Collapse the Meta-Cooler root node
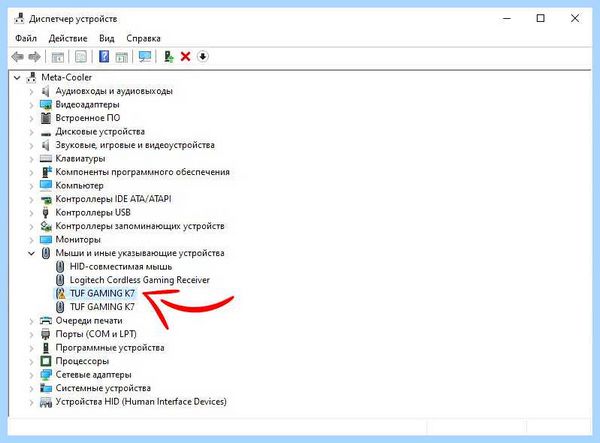This screenshot has width=600, height=443. pyautogui.click(x=17, y=78)
